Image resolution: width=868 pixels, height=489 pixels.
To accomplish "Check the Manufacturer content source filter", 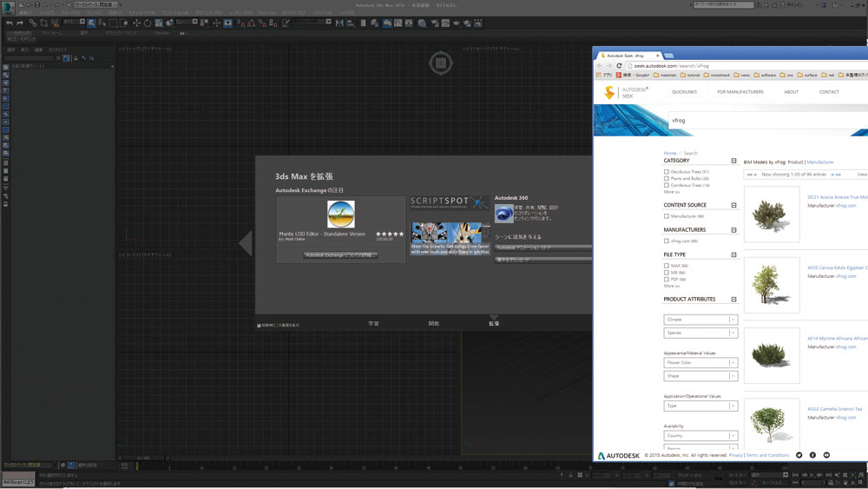I will (667, 216).
